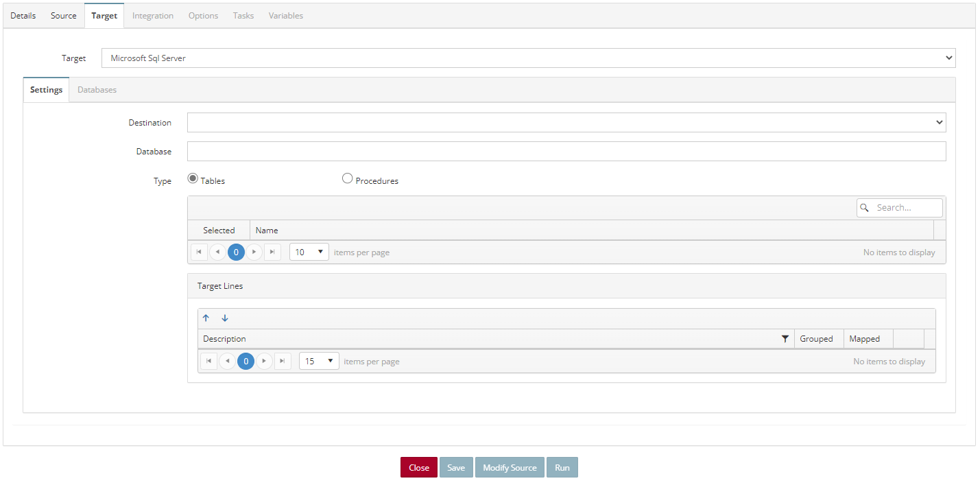Select the Tables type radio button

(x=193, y=179)
